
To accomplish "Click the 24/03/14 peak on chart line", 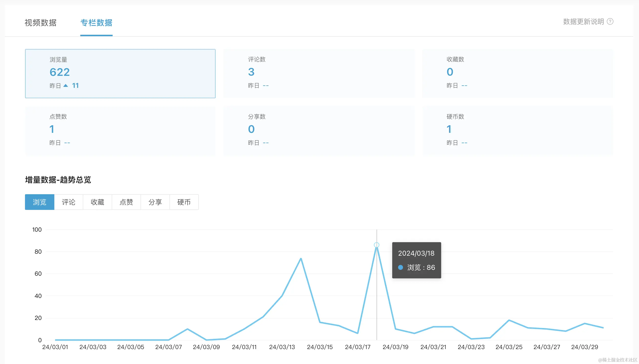I will [x=301, y=259].
